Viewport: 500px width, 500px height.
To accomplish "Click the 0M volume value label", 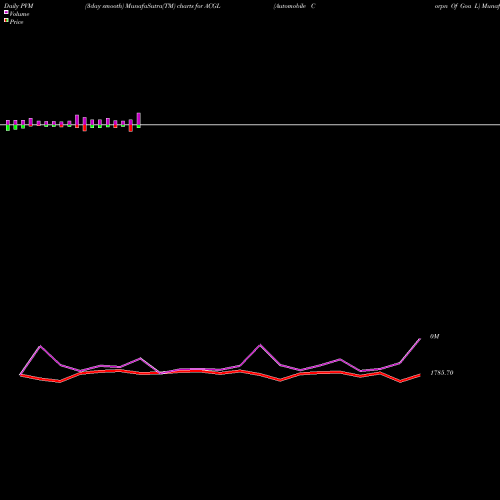I will (434, 336).
